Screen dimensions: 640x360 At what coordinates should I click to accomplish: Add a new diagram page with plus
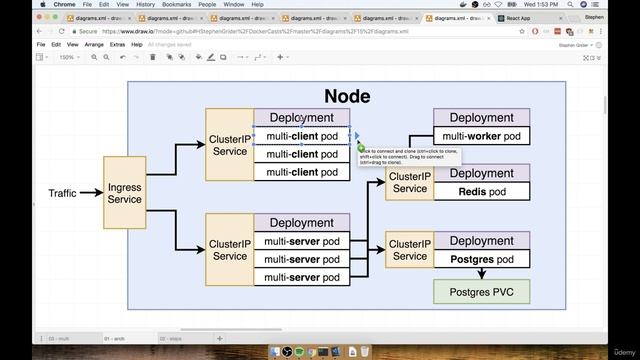tap(220, 338)
